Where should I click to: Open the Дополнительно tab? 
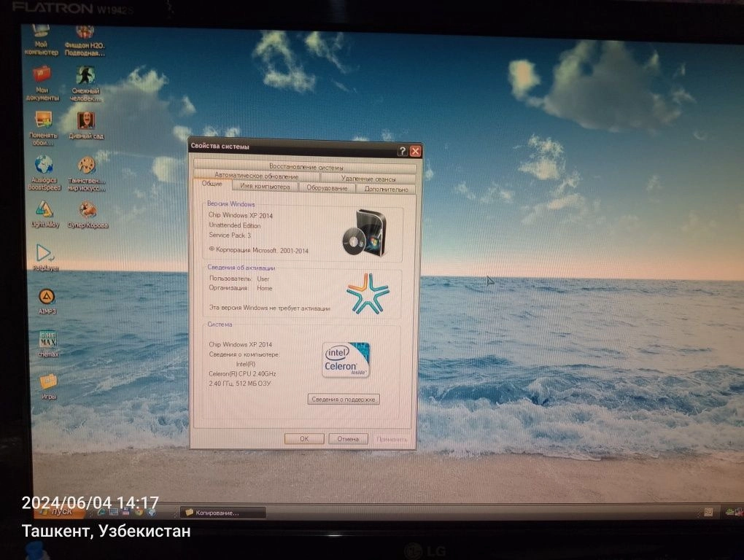coord(386,189)
